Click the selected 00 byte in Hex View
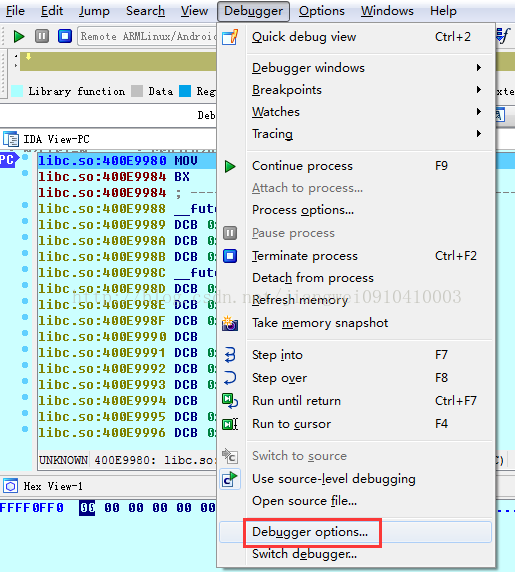Image resolution: width=515 pixels, height=572 pixels. (x=87, y=508)
